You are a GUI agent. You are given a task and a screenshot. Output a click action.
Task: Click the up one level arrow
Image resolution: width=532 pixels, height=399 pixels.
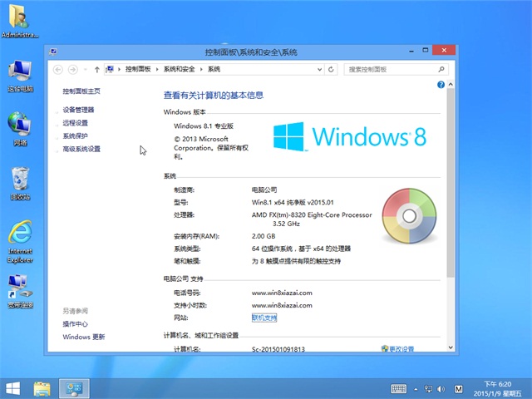click(x=97, y=70)
